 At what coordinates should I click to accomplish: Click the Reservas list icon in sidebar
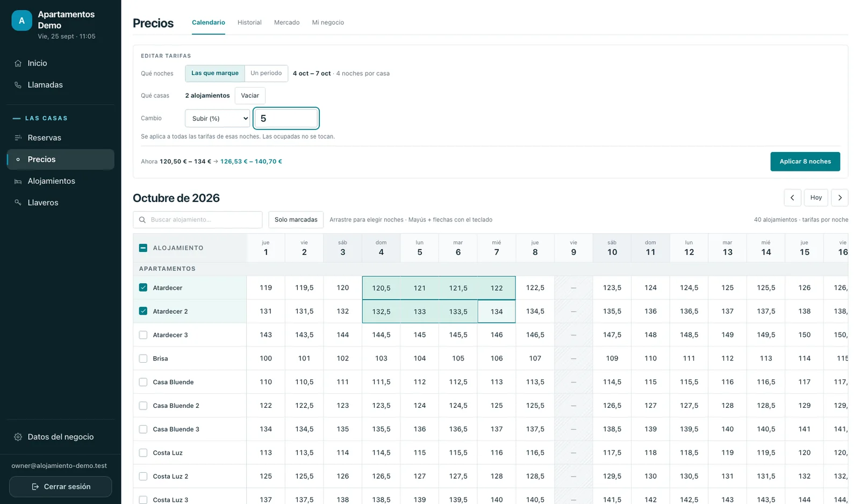pyautogui.click(x=18, y=138)
